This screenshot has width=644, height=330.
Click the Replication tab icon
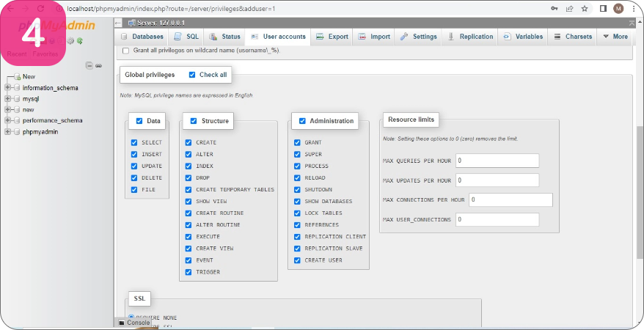[451, 37]
